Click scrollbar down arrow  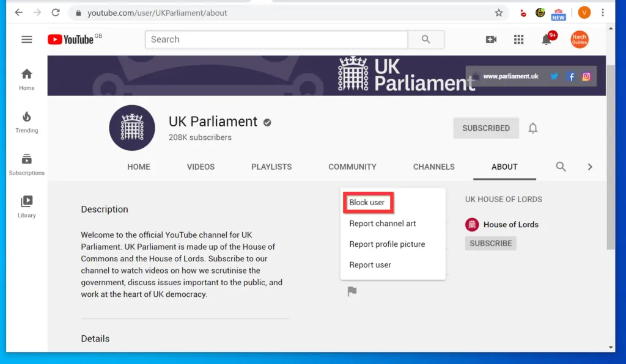tap(611, 348)
